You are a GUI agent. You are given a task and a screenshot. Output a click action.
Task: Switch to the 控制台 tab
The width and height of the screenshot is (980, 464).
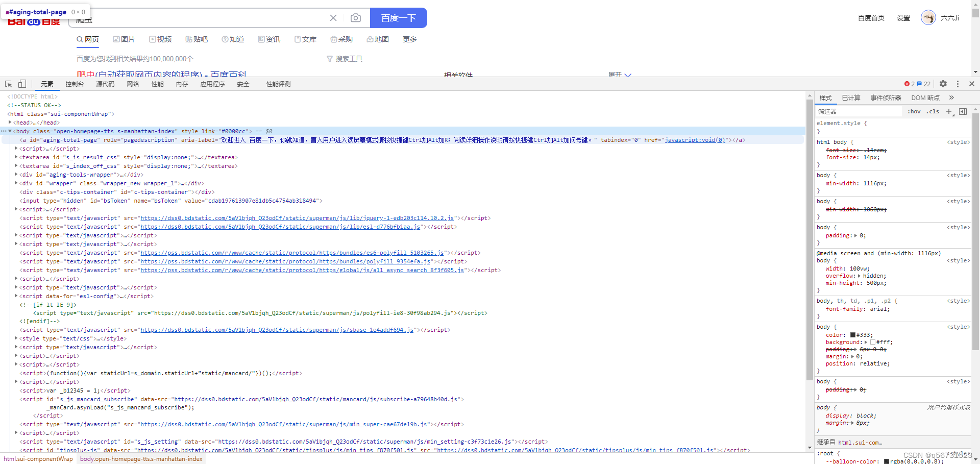(75, 84)
